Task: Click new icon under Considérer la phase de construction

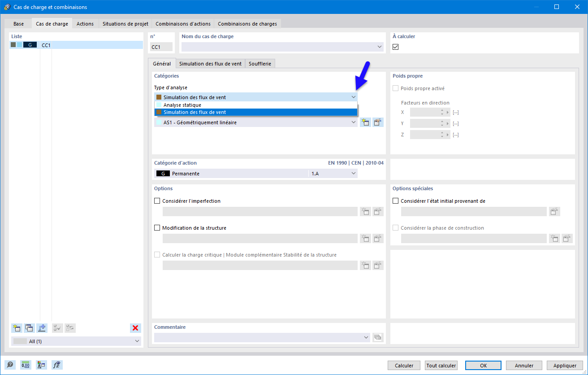Action: point(555,239)
